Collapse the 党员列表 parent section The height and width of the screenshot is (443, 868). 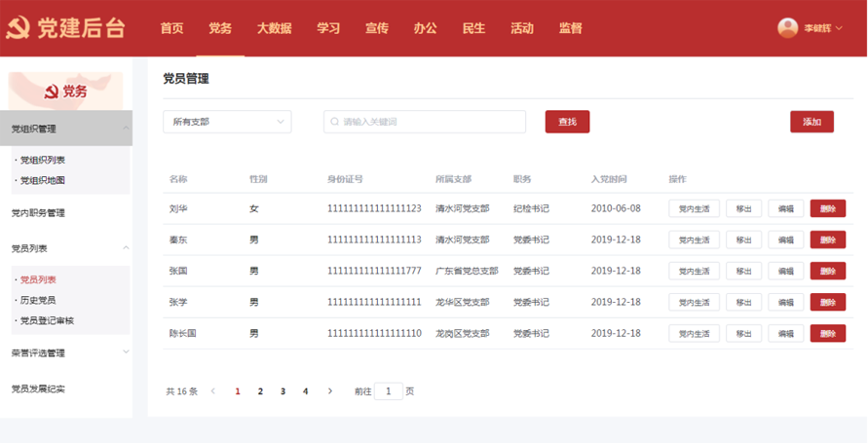tap(125, 248)
